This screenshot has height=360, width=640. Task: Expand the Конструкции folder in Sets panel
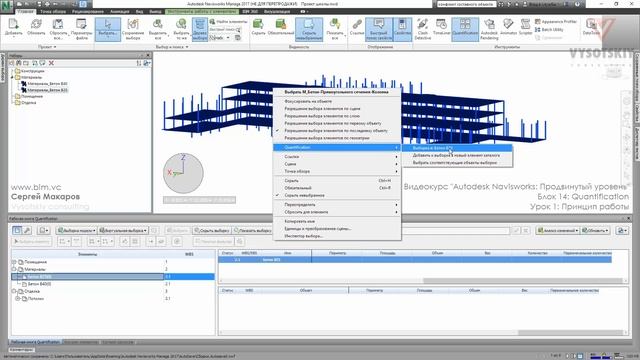[x=12, y=71]
